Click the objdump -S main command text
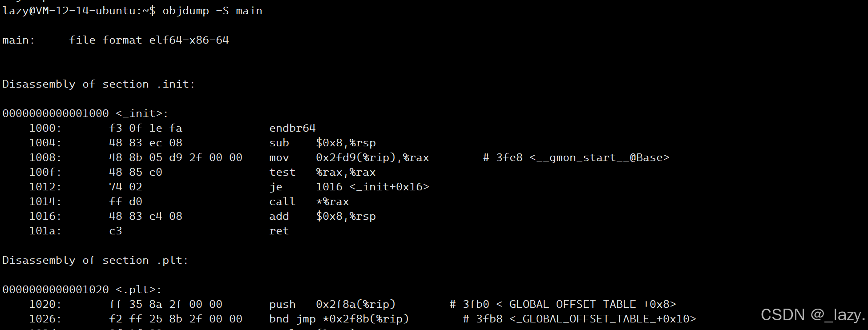This screenshot has height=330, width=868. click(x=212, y=11)
